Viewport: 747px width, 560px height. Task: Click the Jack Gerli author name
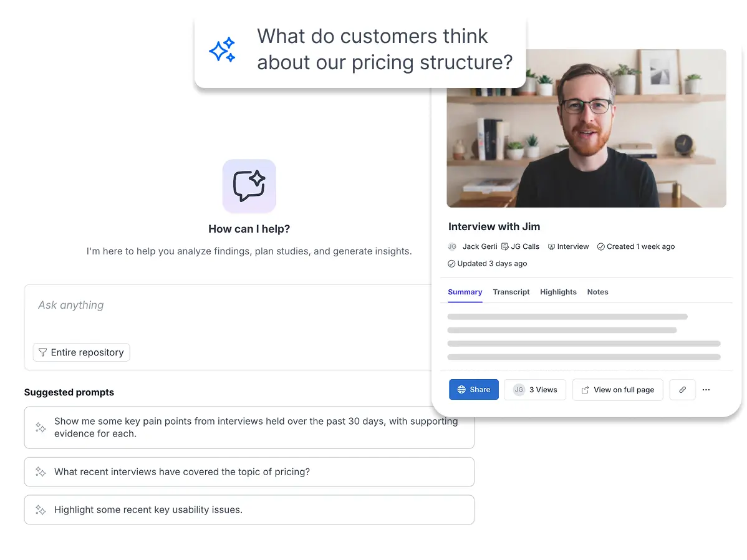[480, 246]
